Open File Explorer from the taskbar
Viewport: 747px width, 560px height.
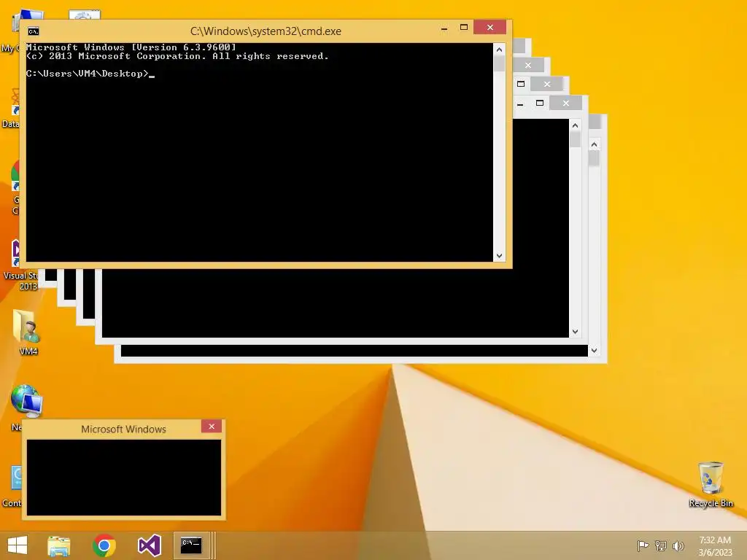59,545
